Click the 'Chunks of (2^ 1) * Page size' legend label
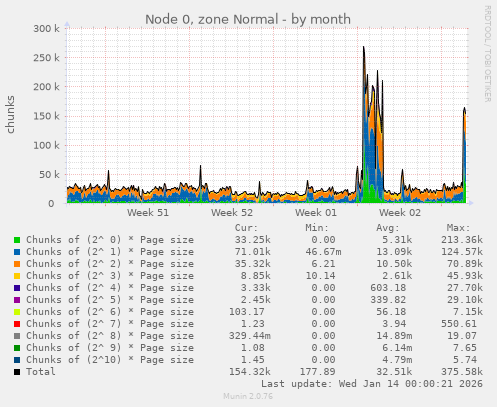Image resolution: width=497 pixels, height=407 pixels. point(110,252)
